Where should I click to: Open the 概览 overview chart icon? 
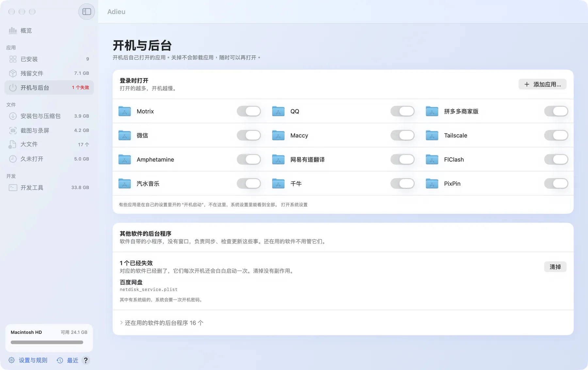(13, 30)
